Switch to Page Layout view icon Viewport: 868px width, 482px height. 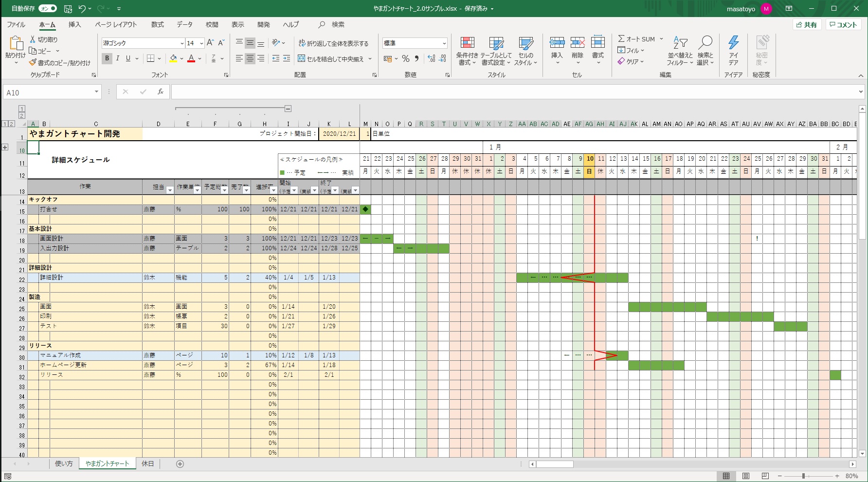tap(746, 476)
